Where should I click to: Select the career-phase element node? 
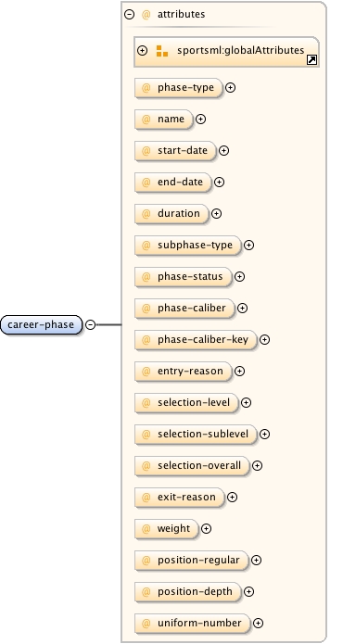pos(41,325)
